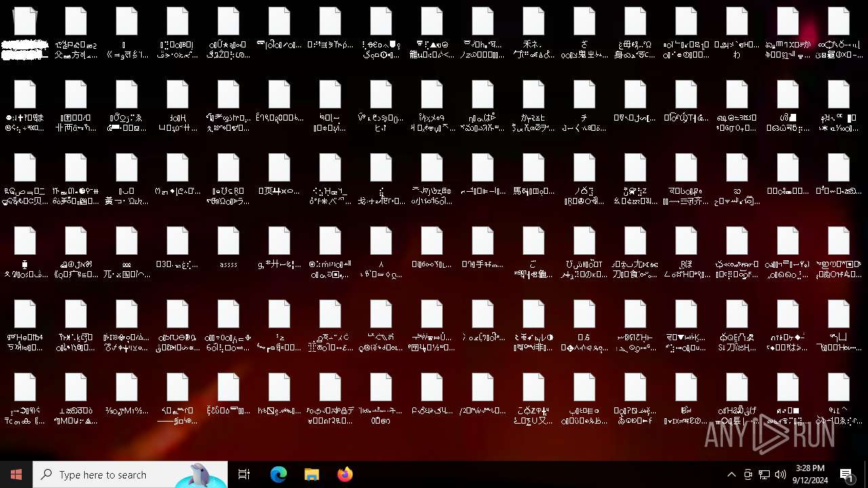The image size is (868, 488).
Task: Open the clock showing 3:28 PM
Action: [x=810, y=474]
